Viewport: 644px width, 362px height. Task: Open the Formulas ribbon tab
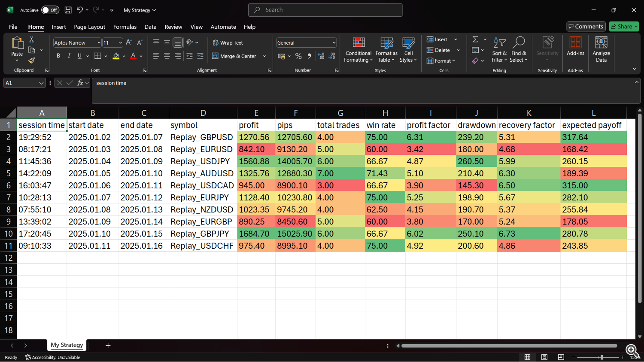(125, 27)
